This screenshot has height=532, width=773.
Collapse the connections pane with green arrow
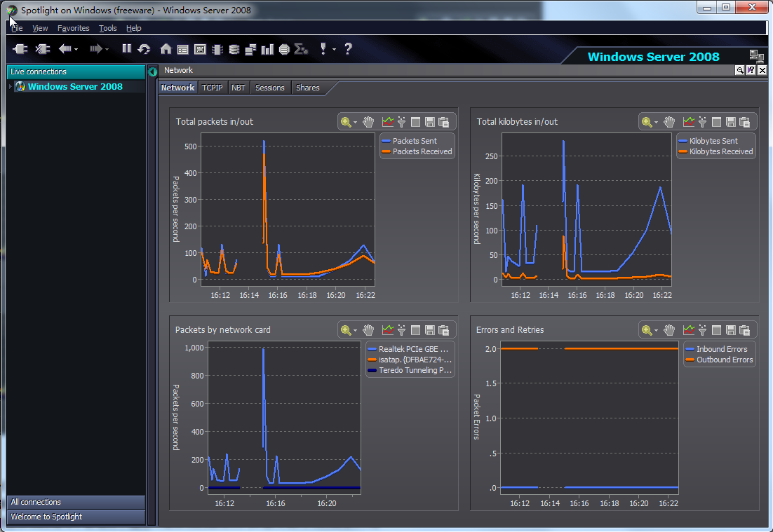coord(153,71)
